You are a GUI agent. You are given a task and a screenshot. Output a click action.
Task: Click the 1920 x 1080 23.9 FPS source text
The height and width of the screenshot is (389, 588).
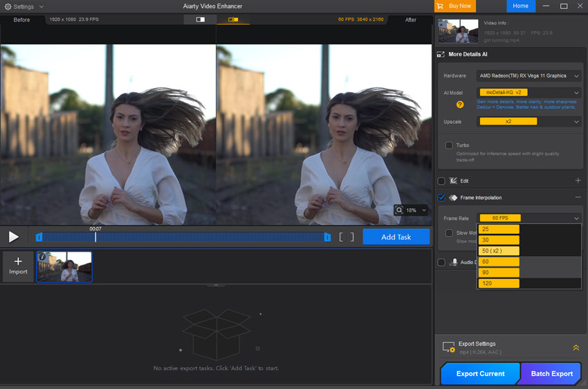74,19
